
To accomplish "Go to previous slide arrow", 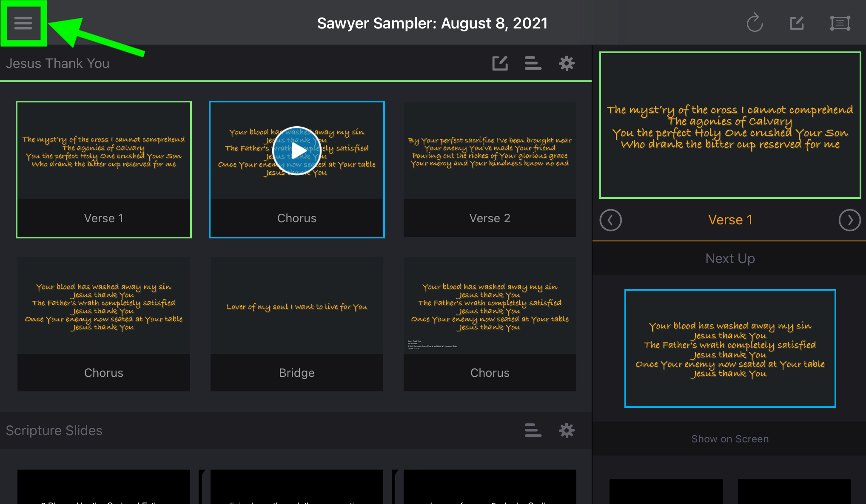I will tap(611, 220).
